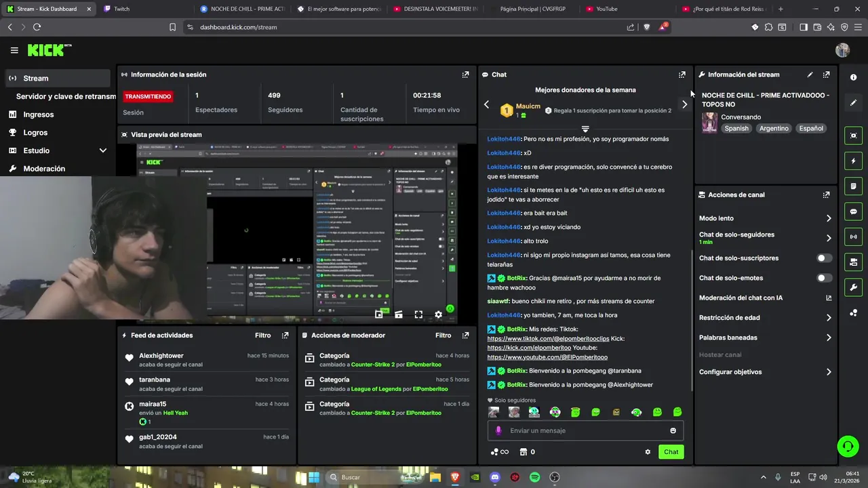The image size is (868, 488).
Task: Select Stream in the left sidebar
Action: (x=58, y=78)
